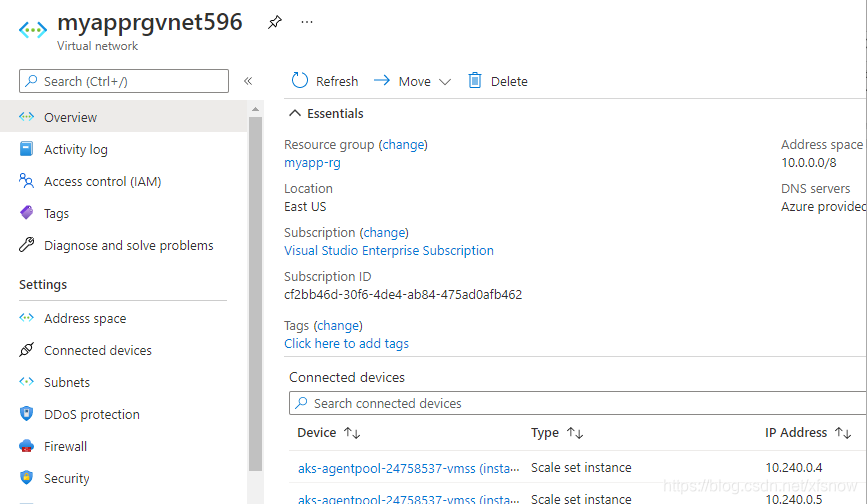This screenshot has height=504, width=867.
Task: Sort by Type column arrows
Action: 575,433
